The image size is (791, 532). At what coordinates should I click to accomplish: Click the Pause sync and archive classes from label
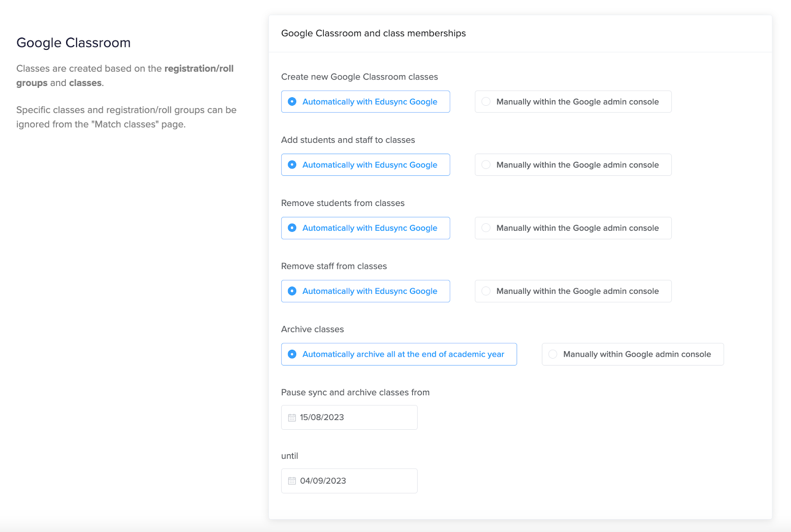[355, 392]
